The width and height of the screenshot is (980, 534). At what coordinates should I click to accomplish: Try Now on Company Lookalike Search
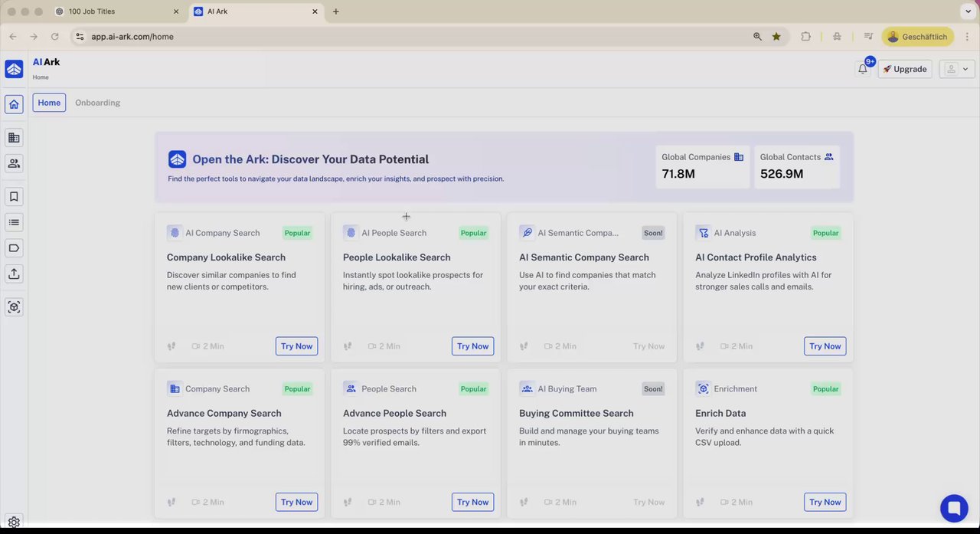[x=296, y=346]
